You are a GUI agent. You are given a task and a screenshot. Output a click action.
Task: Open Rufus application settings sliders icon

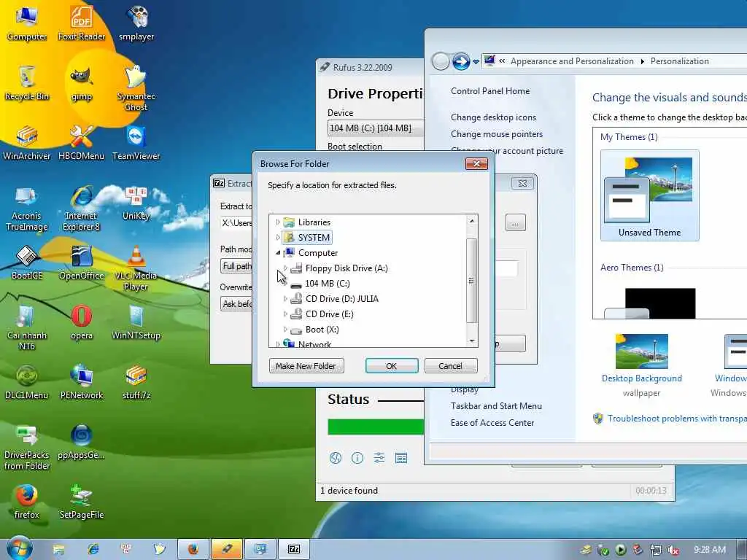tap(379, 458)
